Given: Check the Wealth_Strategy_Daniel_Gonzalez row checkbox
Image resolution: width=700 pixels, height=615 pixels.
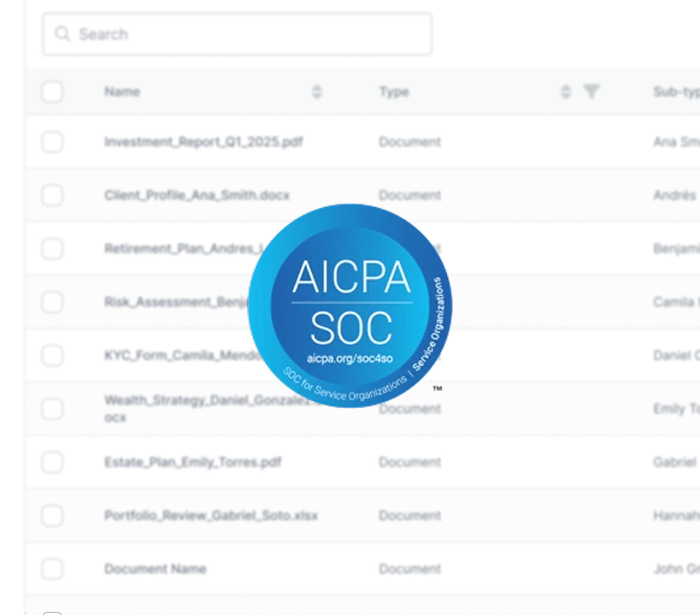Looking at the screenshot, I should [x=52, y=409].
